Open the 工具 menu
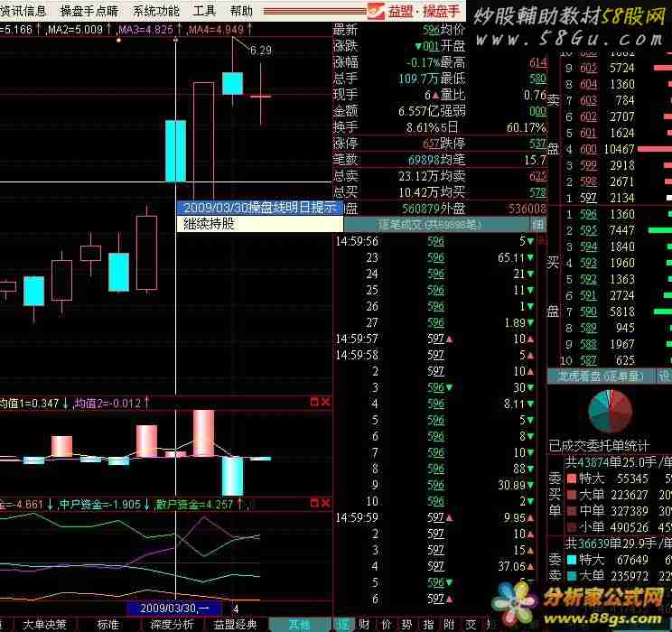 204,10
